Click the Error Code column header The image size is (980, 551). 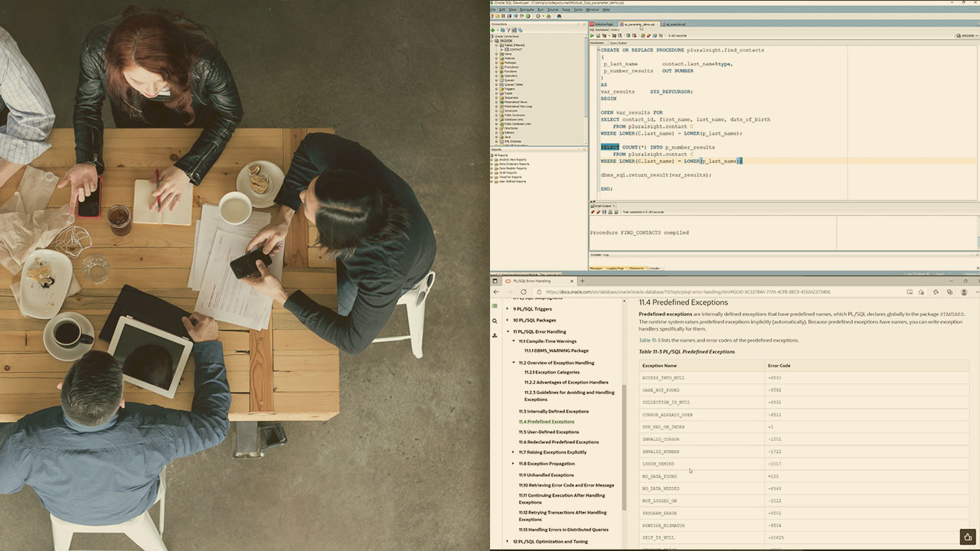tap(779, 366)
